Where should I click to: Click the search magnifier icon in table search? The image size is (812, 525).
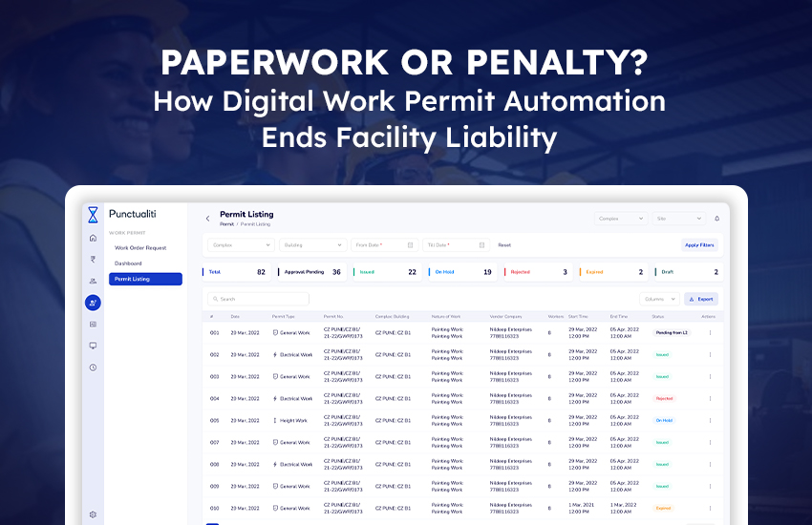pos(216,299)
